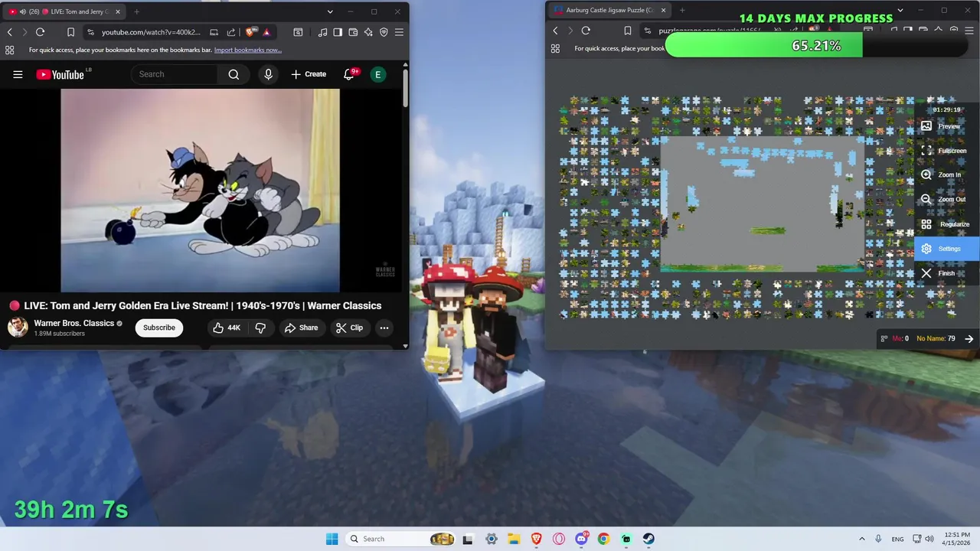Viewport: 980px width, 551px height.
Task: Reload the YouTube page
Action: click(x=40, y=32)
